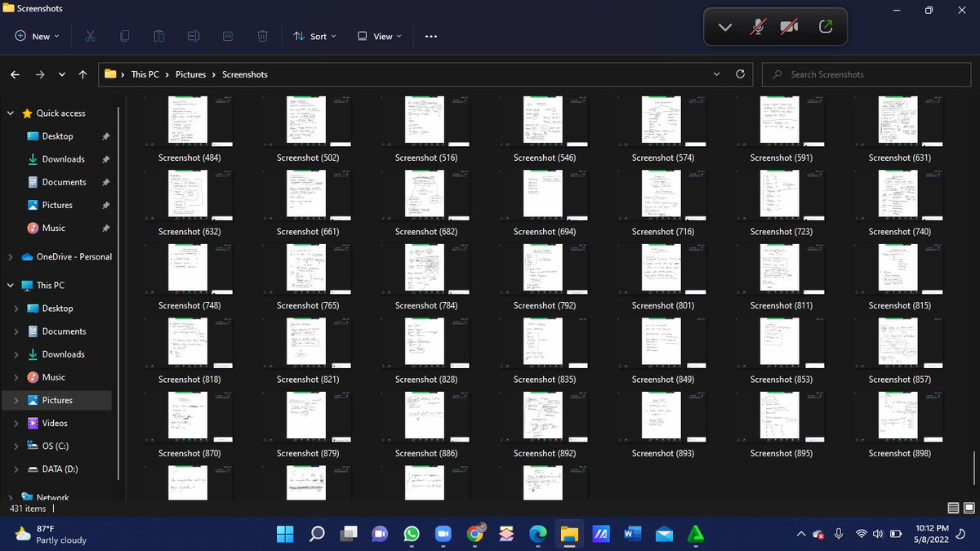Click the volume speaker tray icon
The image size is (980, 551).
click(878, 534)
